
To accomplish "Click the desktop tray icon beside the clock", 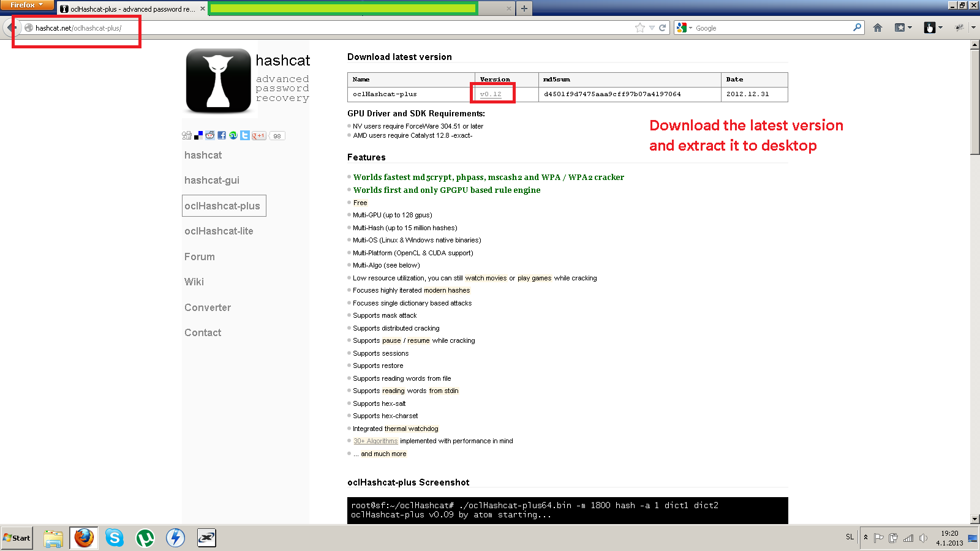I will pos(973,538).
